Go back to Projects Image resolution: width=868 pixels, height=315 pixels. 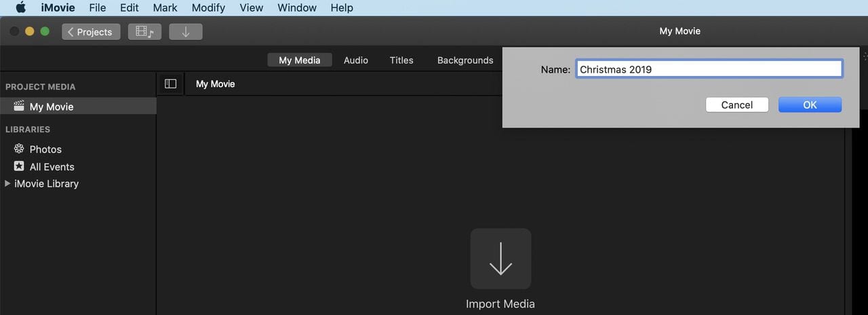click(91, 32)
